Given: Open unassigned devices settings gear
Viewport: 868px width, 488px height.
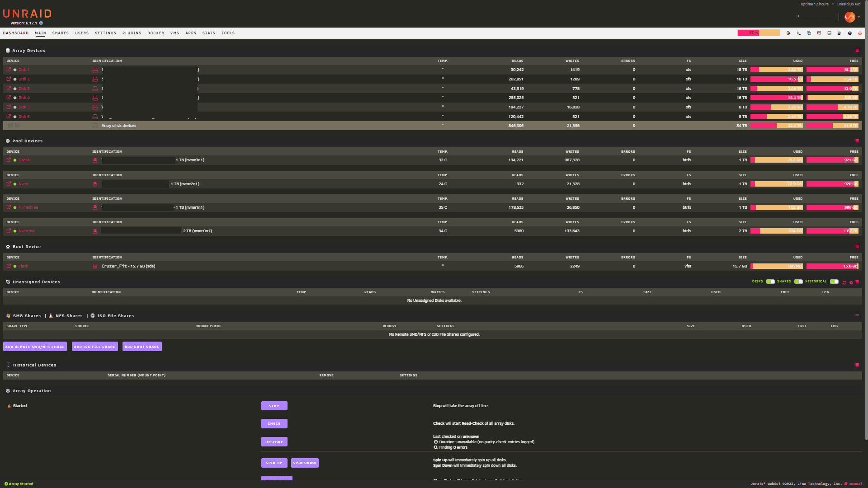Looking at the screenshot, I should pos(851,282).
